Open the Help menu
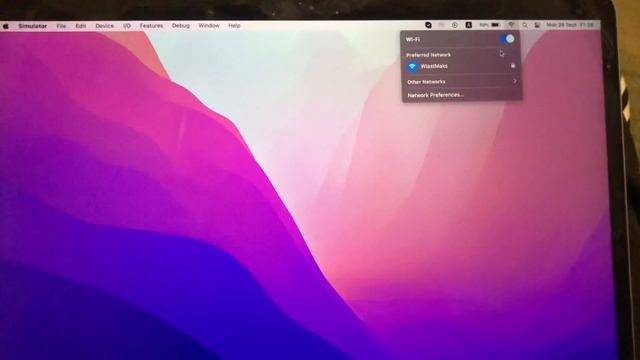Viewport: 640px width, 360px height. pyautogui.click(x=234, y=26)
